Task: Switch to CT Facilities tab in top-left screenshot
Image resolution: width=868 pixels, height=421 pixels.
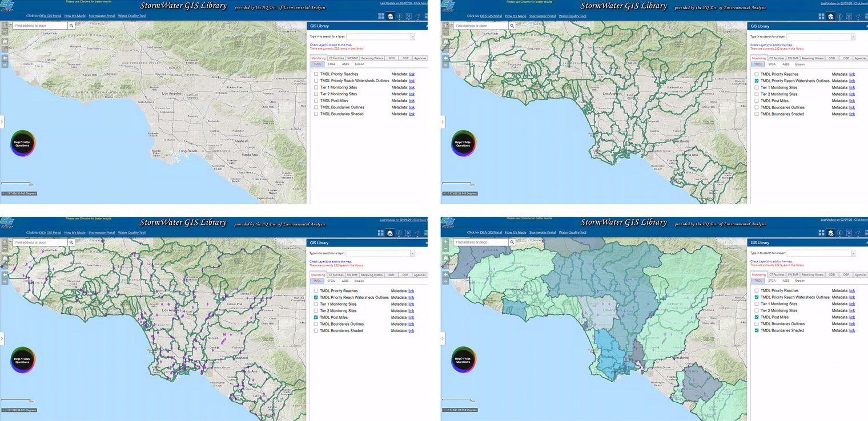Action: coord(336,58)
